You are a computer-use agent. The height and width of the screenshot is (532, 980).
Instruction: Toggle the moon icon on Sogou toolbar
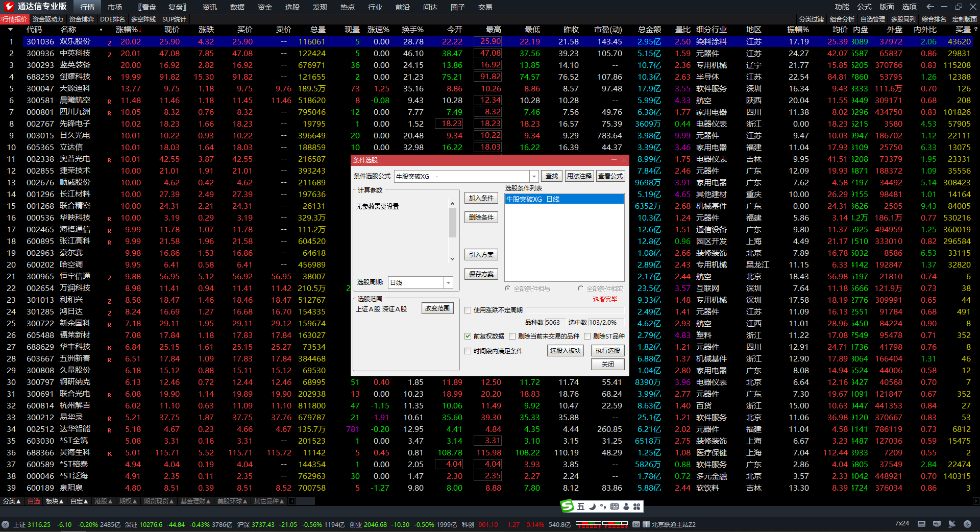click(x=592, y=506)
